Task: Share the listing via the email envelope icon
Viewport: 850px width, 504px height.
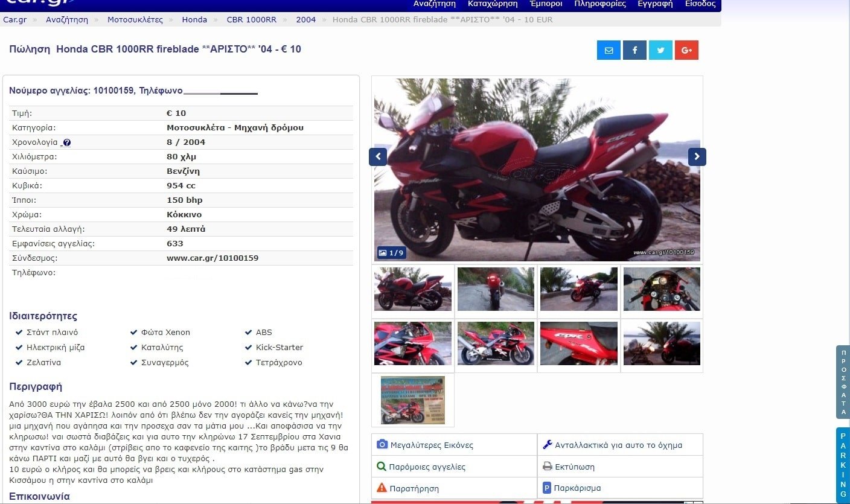Action: pos(609,50)
